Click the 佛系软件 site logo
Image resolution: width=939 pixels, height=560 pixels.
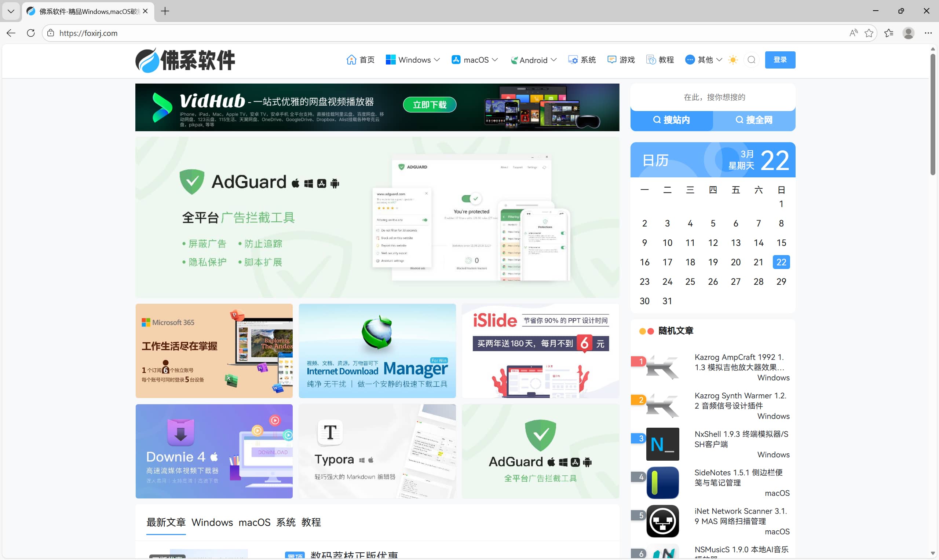coord(185,60)
